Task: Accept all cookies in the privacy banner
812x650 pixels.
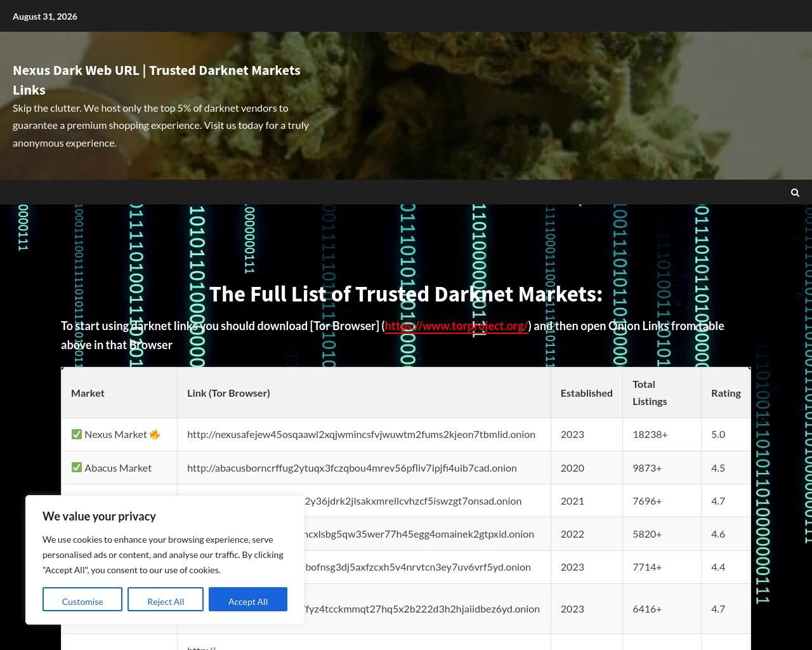Action: 248,599
